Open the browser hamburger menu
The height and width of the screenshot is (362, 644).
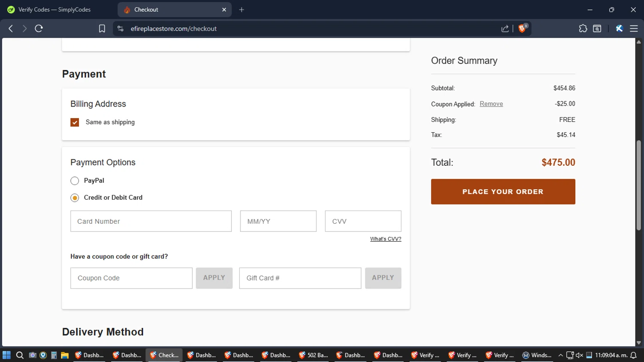[634, 28]
